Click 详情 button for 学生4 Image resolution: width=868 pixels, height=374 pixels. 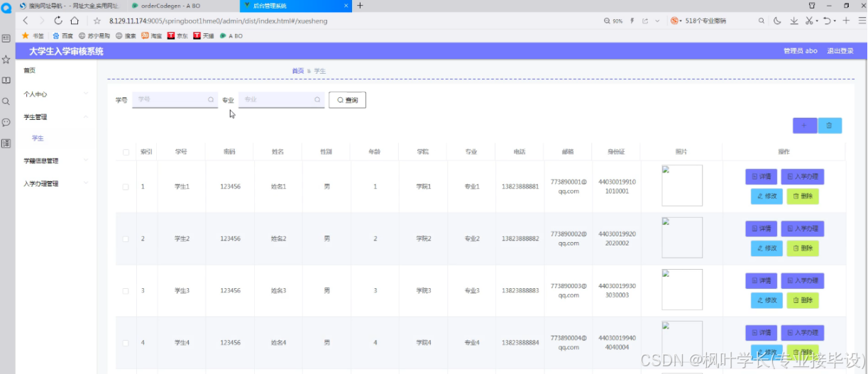(x=761, y=333)
